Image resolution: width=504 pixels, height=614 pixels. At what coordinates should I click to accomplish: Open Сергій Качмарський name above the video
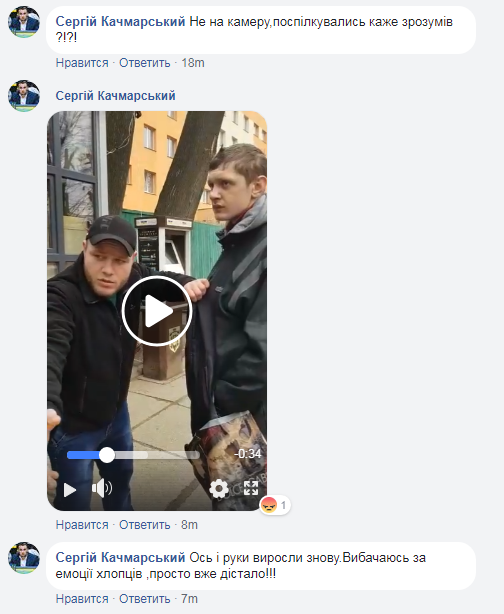[x=116, y=96]
